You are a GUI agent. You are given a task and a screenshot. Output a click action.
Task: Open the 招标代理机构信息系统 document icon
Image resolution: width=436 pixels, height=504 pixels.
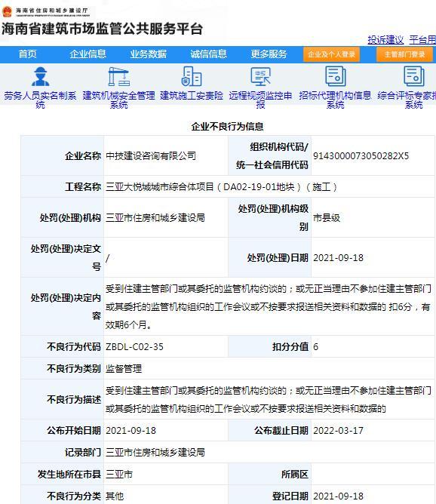pyautogui.click(x=335, y=76)
